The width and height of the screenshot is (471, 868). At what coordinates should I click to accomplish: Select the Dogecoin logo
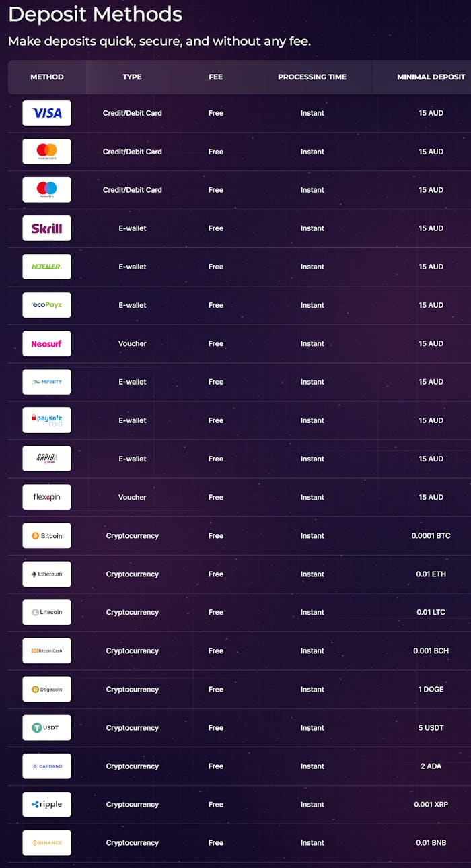(x=46, y=689)
